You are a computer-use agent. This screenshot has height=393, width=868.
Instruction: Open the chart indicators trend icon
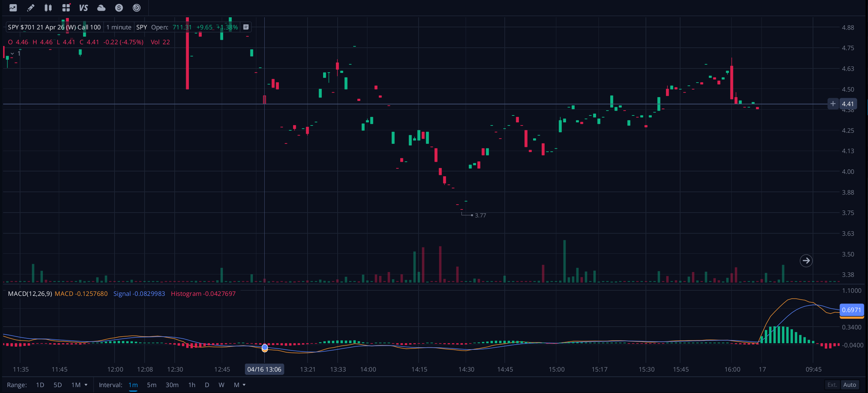(x=13, y=8)
